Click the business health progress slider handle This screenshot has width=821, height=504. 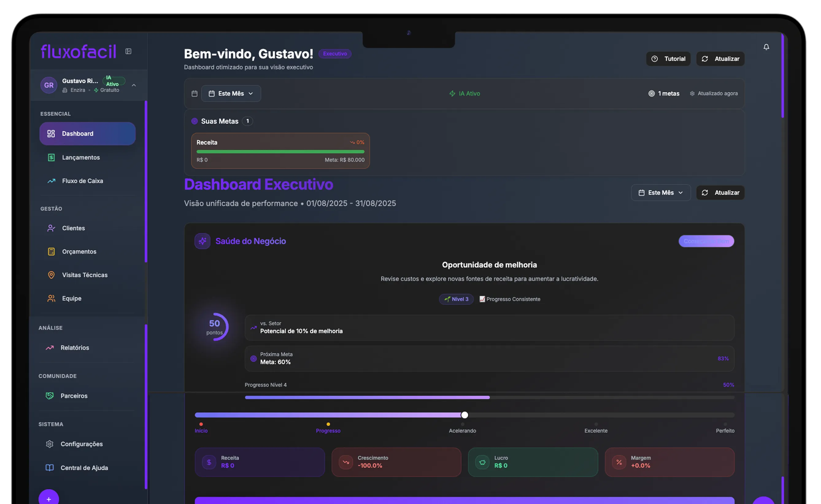click(464, 415)
